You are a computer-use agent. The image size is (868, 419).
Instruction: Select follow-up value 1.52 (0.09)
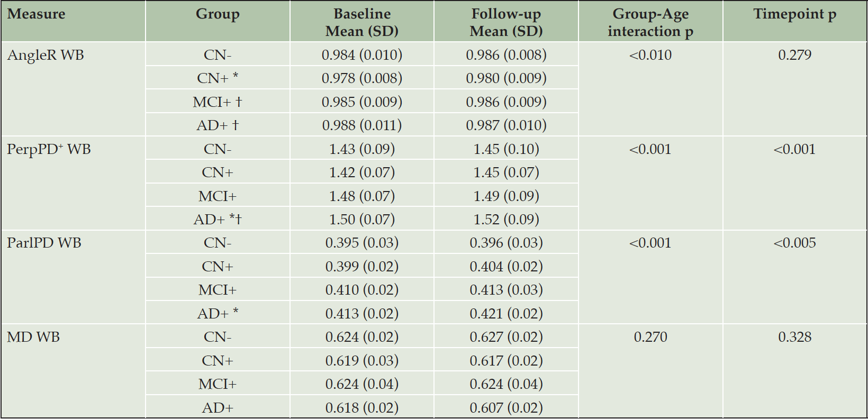[x=507, y=220]
